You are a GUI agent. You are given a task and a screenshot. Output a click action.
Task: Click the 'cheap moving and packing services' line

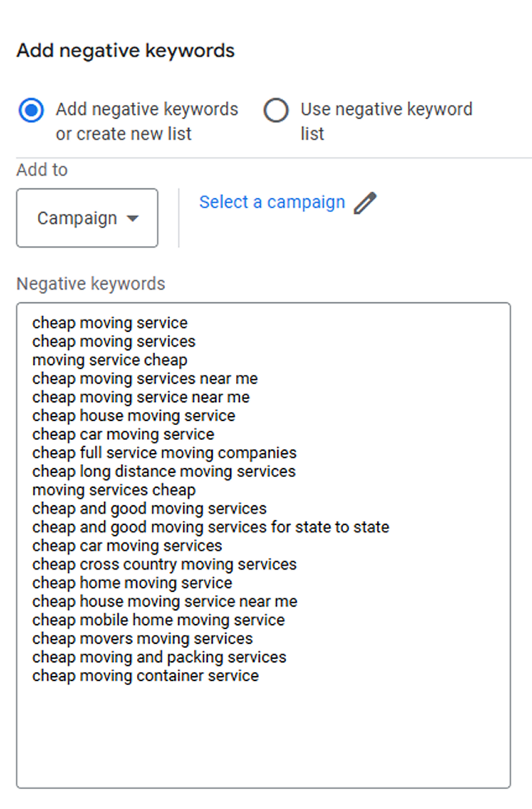pos(159,657)
